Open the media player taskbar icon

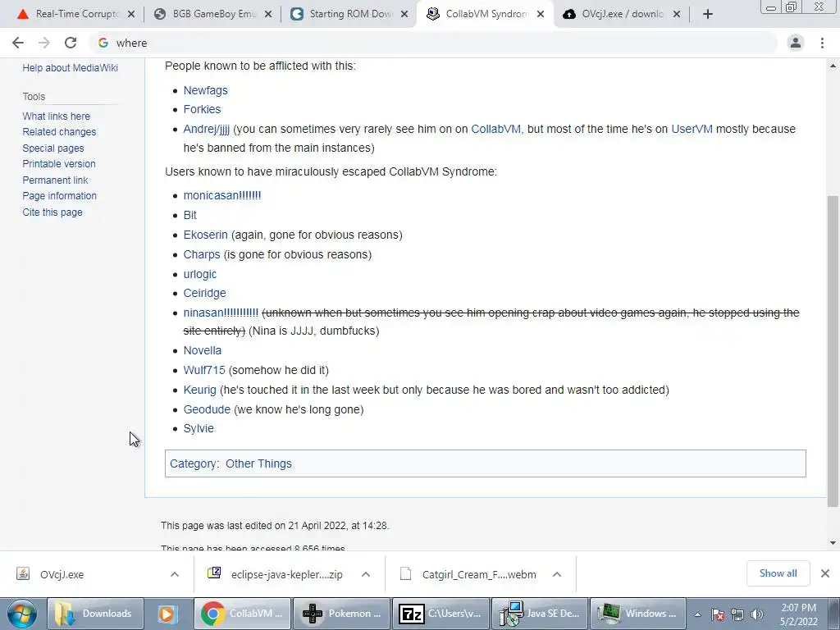167,614
